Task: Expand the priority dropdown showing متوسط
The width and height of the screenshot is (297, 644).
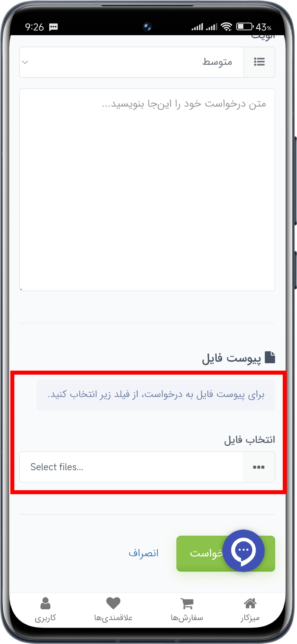Action: coord(132,62)
